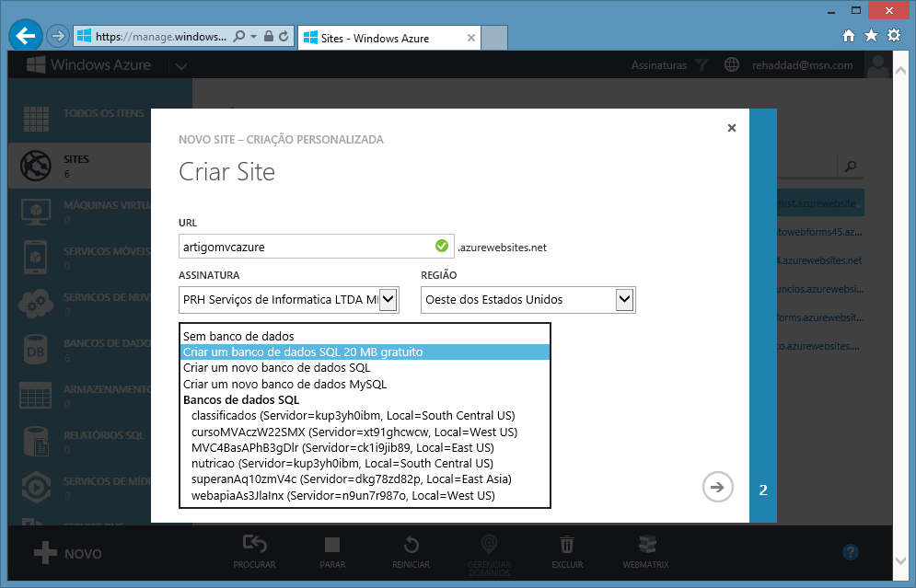Select superanAq10zmV4c database entry
This screenshot has height=588, width=916.
365,479
